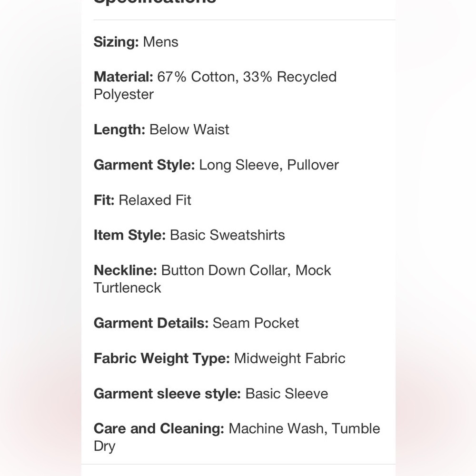
Task: Select the Neckline label text
Action: [x=125, y=270]
